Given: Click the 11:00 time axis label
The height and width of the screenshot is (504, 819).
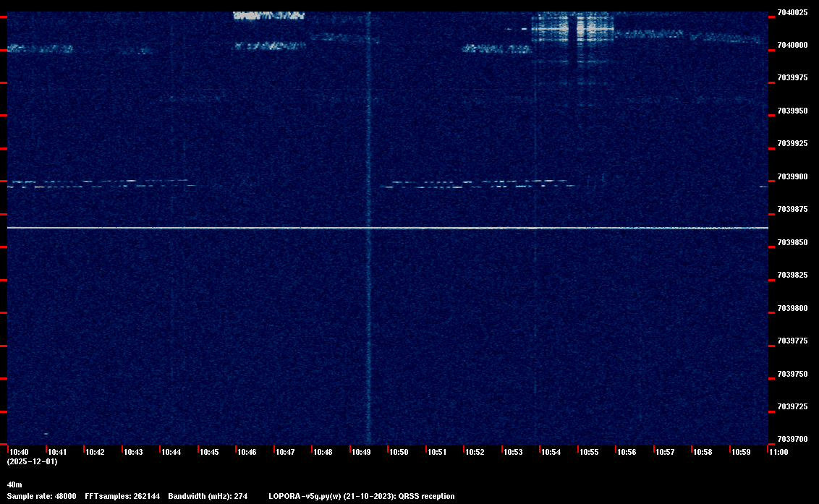Looking at the screenshot, I should 778,452.
